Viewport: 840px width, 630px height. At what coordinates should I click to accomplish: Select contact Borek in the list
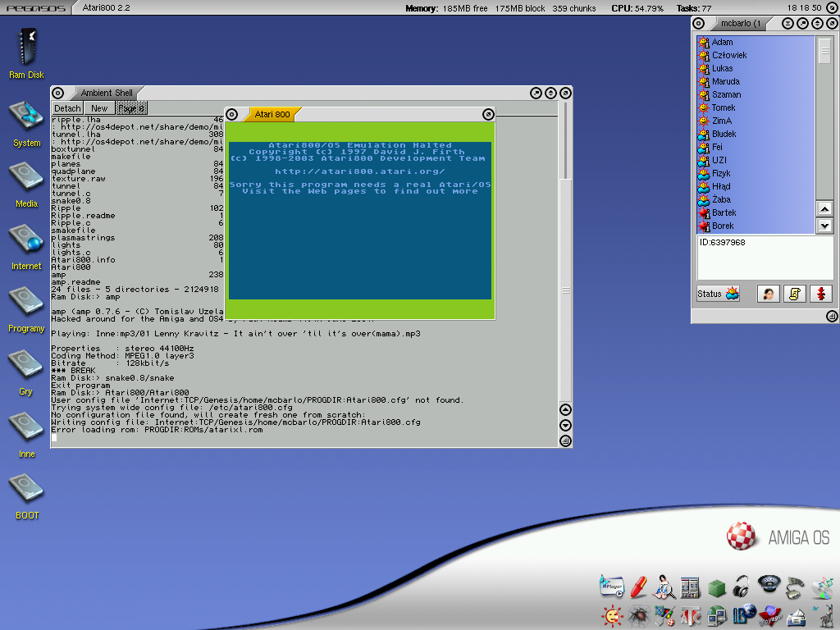coord(756,226)
